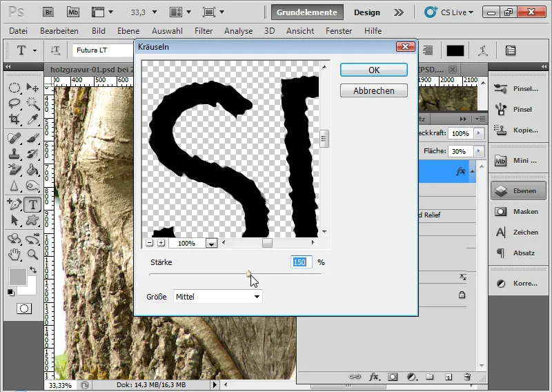Image resolution: width=552 pixels, height=392 pixels.
Task: Select the Zoom tool
Action: pyautogui.click(x=32, y=255)
